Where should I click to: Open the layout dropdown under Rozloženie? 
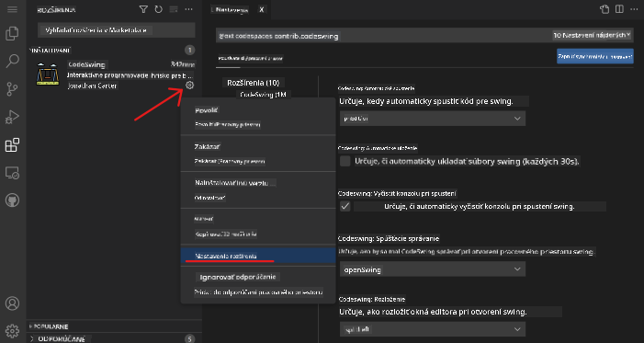pyautogui.click(x=433, y=329)
